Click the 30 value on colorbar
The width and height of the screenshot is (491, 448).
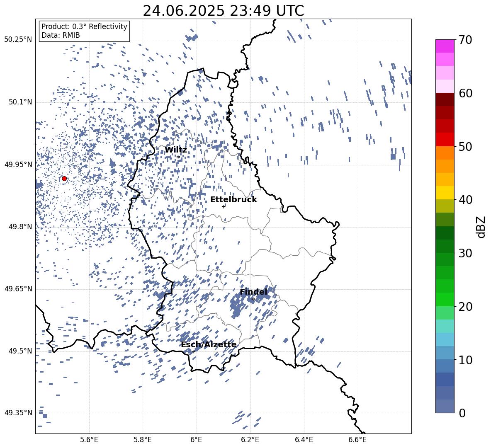[x=465, y=253]
